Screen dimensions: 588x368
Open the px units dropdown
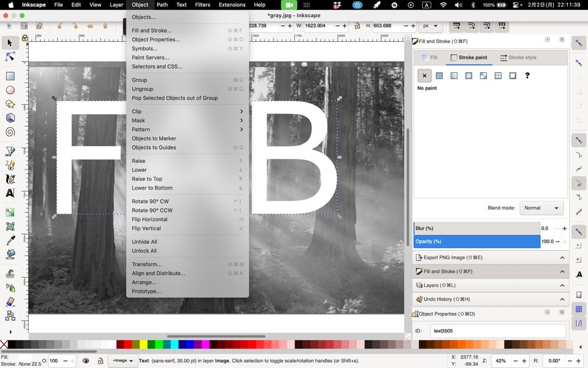[x=430, y=26]
